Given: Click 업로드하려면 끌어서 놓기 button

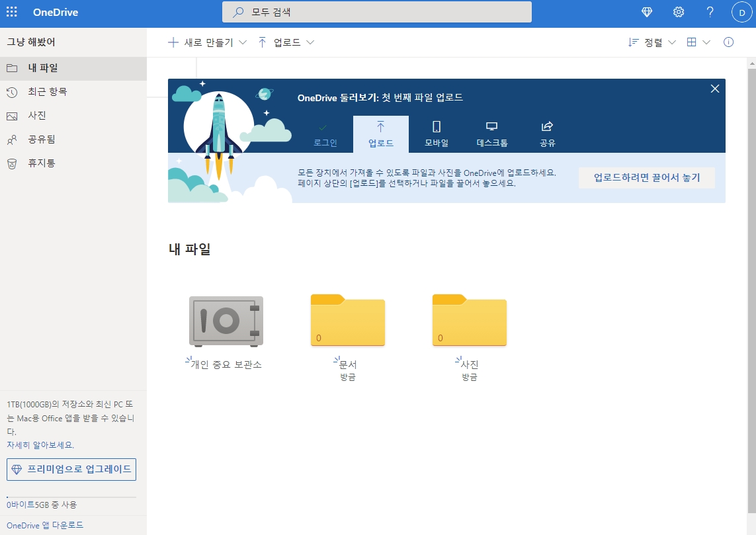Looking at the screenshot, I should click(x=647, y=178).
